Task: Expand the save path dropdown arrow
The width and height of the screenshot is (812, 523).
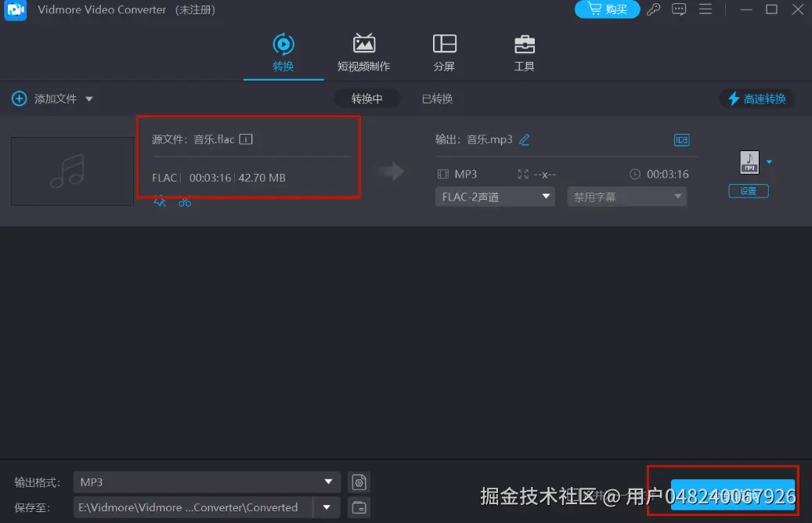Action: click(327, 507)
